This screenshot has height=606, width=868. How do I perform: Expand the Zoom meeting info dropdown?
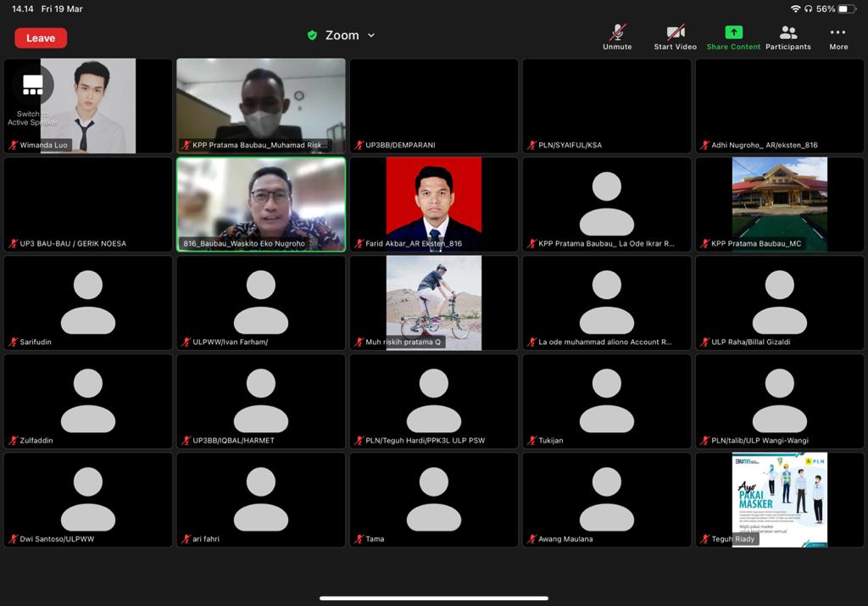371,36
